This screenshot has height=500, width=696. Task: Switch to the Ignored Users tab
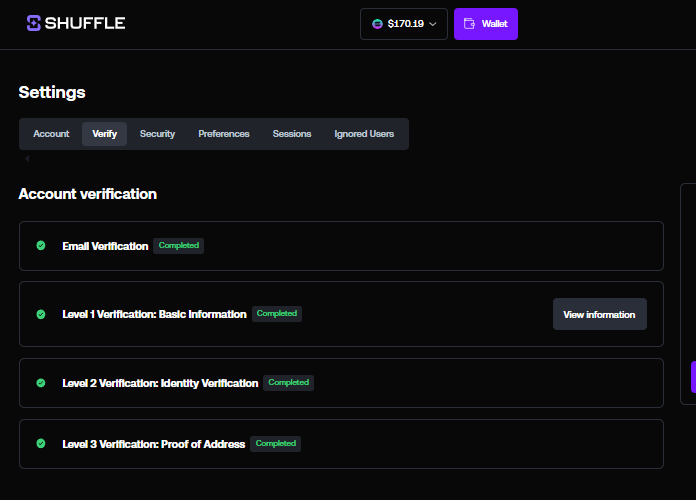(x=364, y=134)
